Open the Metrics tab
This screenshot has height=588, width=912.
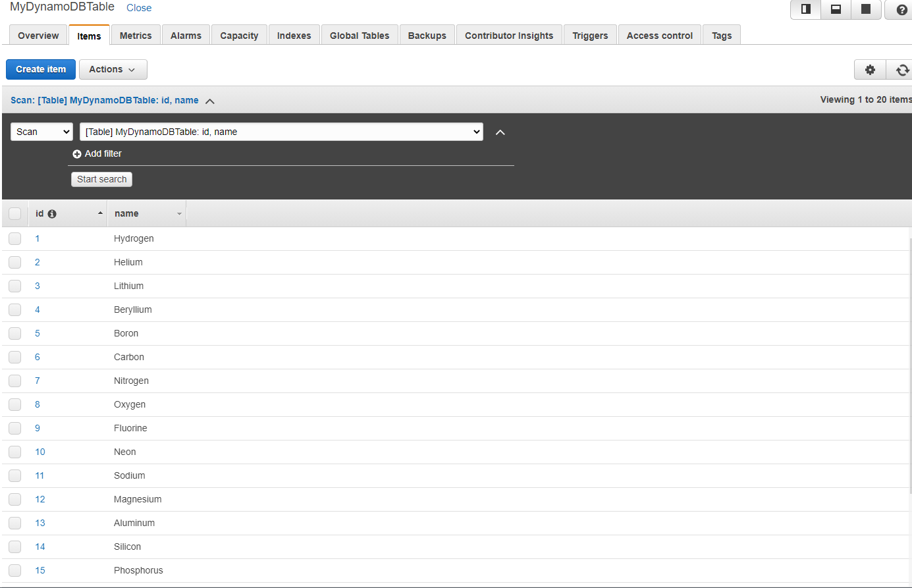(136, 36)
